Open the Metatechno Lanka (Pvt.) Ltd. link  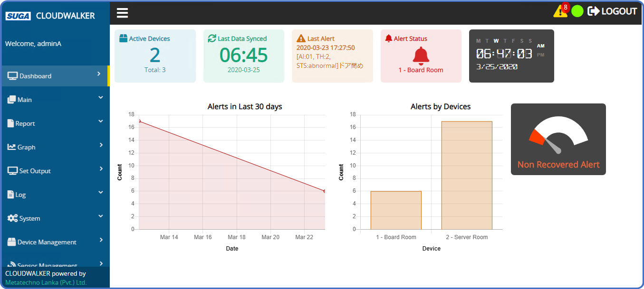(46, 282)
